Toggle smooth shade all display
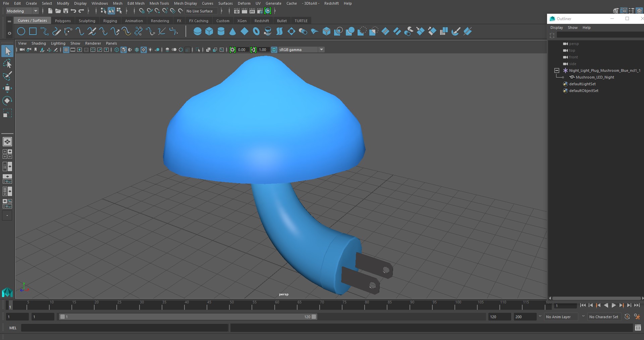 click(x=123, y=50)
